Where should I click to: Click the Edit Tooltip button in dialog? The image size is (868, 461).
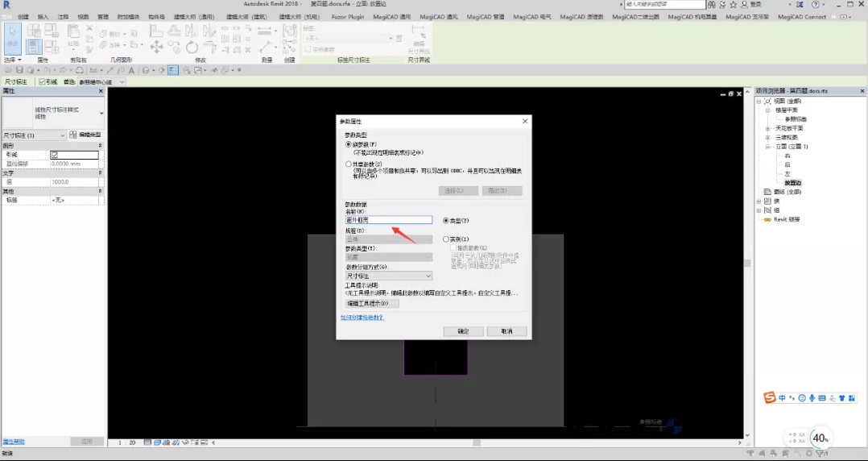tap(372, 304)
